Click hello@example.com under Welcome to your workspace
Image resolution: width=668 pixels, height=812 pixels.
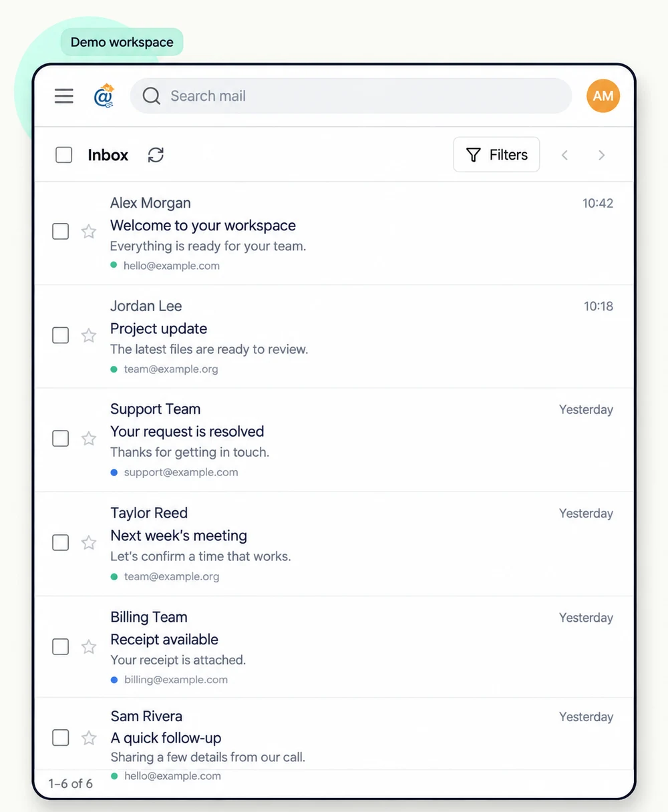tap(172, 266)
